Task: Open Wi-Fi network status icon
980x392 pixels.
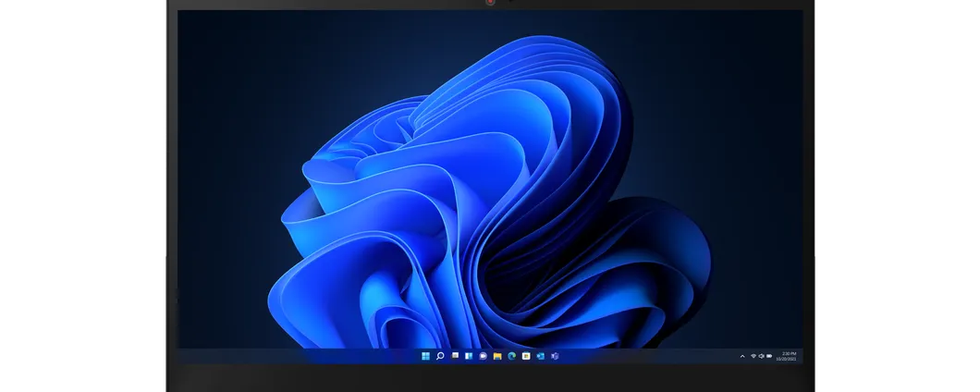Action: pyautogui.click(x=753, y=356)
